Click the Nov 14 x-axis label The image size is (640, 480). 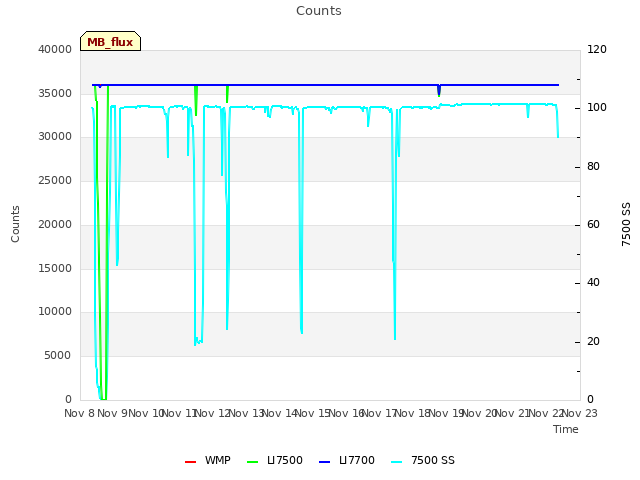pyautogui.click(x=280, y=413)
